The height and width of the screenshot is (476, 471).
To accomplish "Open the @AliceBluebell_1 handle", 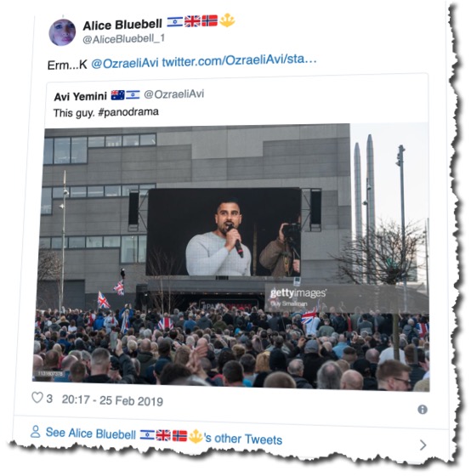I will pos(123,39).
